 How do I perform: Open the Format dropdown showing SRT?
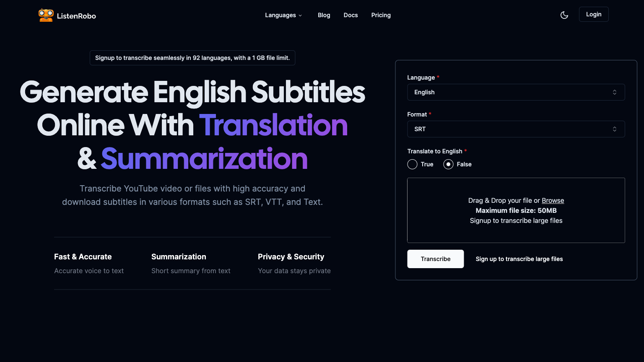tap(515, 129)
